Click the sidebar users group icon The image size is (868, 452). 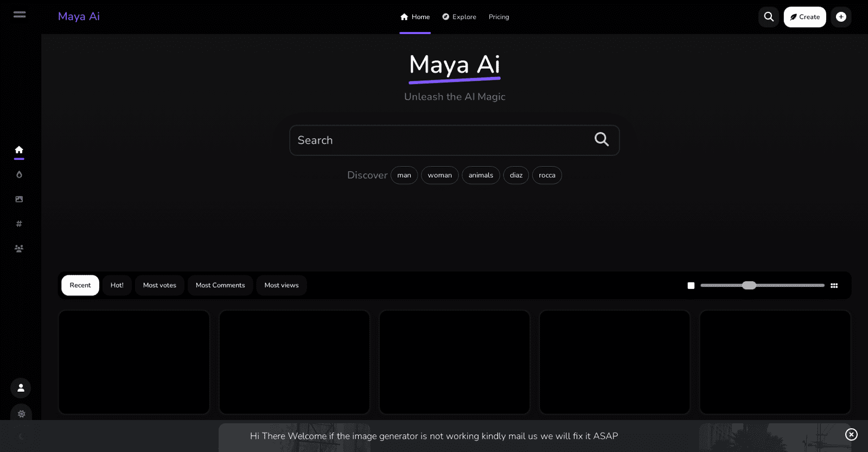point(19,248)
